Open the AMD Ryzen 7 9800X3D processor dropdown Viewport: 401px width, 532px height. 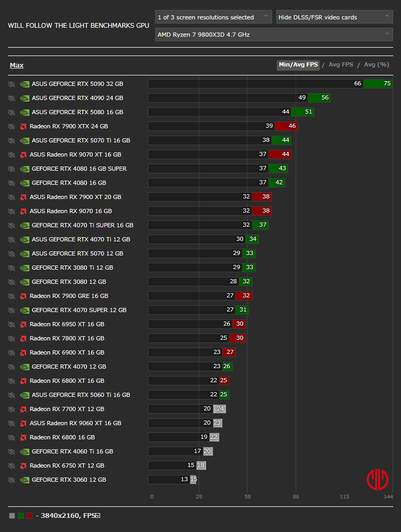pos(274,35)
